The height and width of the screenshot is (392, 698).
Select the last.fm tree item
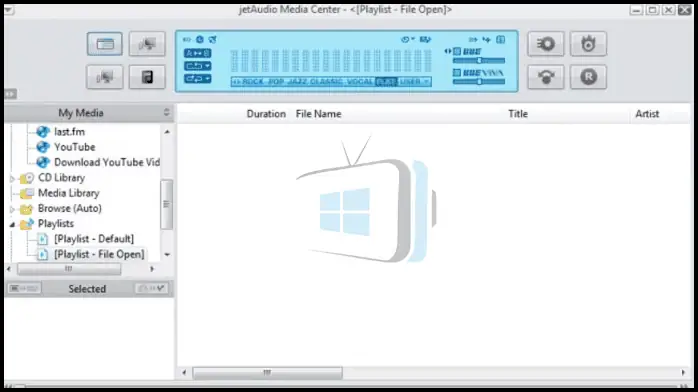click(69, 132)
